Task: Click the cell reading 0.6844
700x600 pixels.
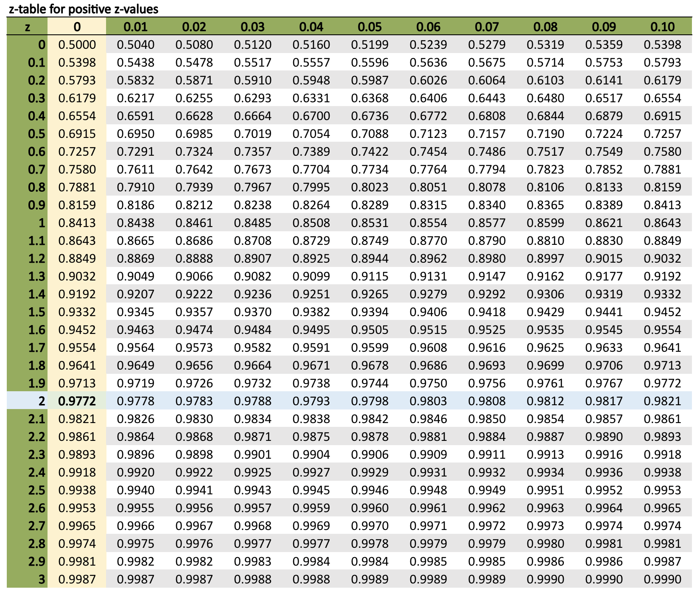Action: 545,116
